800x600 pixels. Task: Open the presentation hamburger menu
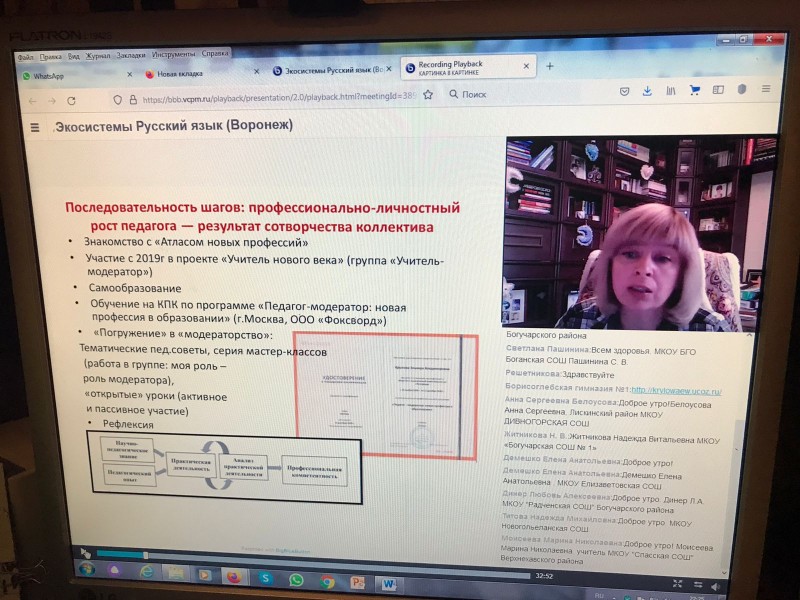(x=35, y=127)
